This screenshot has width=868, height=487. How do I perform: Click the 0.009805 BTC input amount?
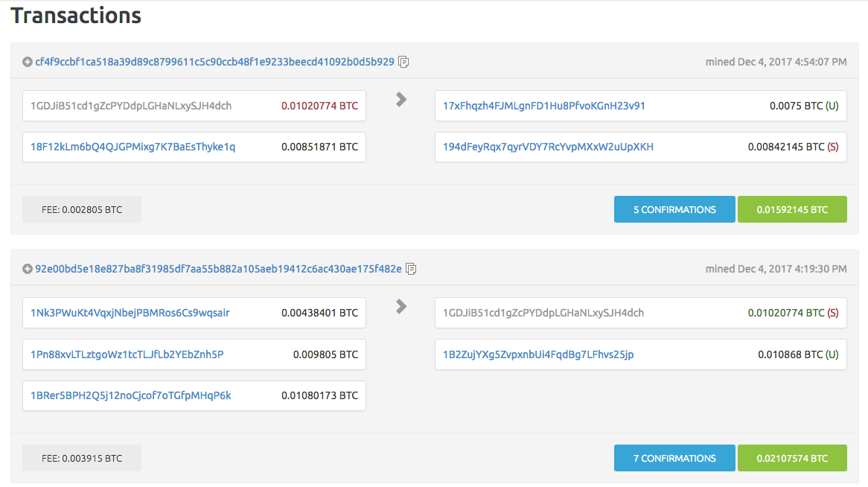click(x=325, y=354)
